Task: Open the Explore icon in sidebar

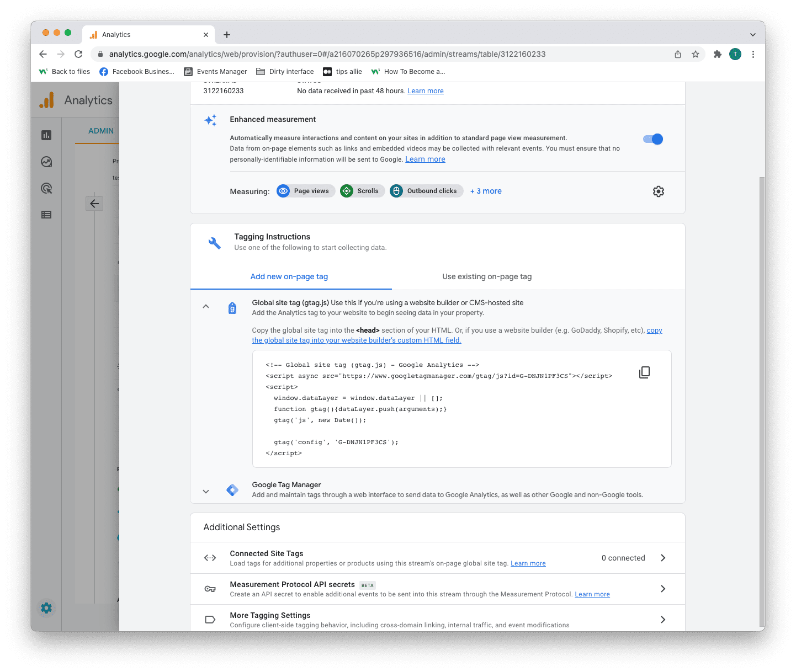Action: tap(46, 162)
